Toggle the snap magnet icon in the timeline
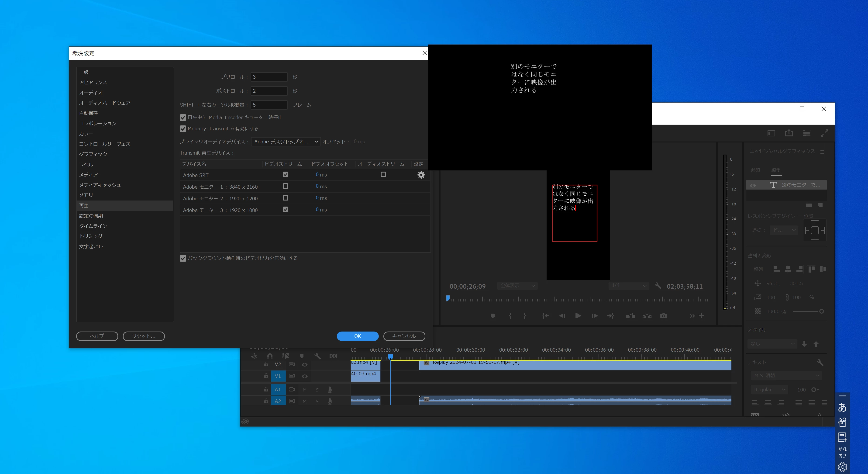Image resolution: width=868 pixels, height=474 pixels. [270, 356]
